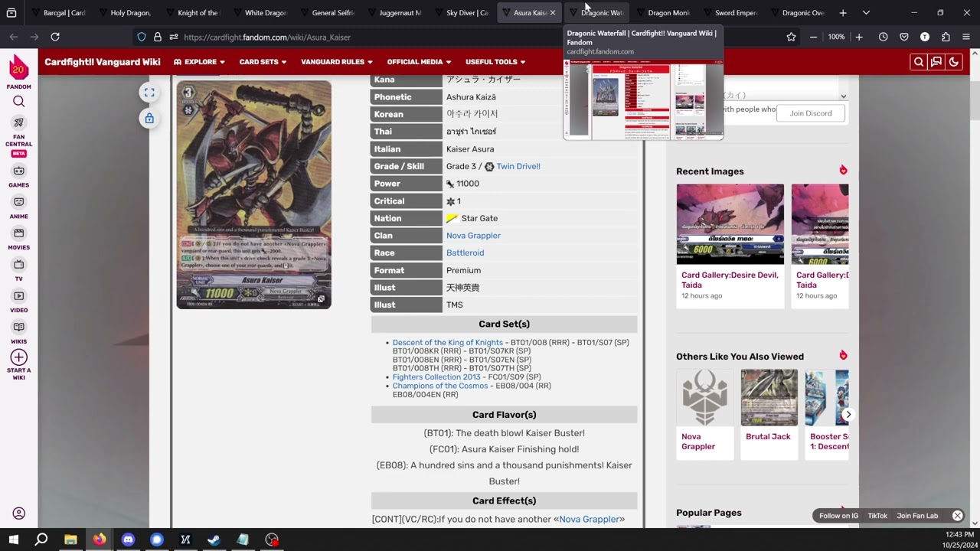Open Steam from the taskbar
The height and width of the screenshot is (551, 980).
[214, 540]
